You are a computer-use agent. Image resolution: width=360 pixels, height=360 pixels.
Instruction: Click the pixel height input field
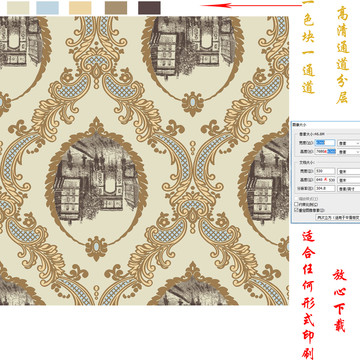pyautogui.click(x=325, y=151)
